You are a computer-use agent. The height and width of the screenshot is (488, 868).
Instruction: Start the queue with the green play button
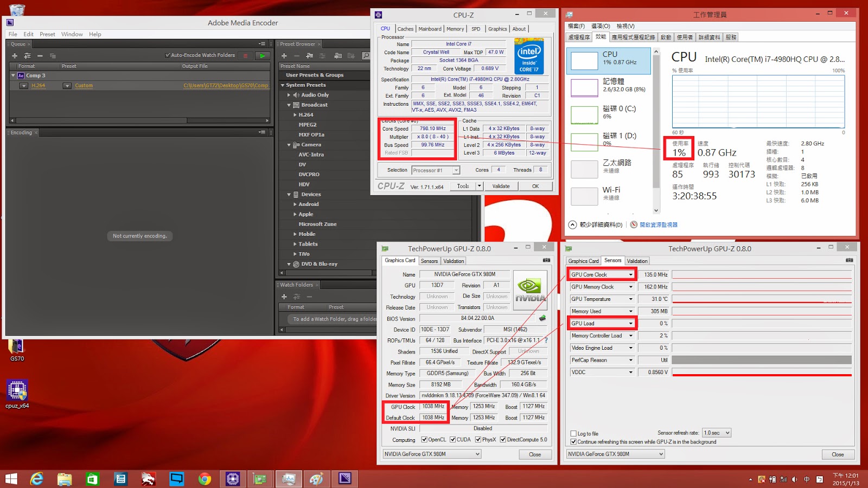pos(263,55)
